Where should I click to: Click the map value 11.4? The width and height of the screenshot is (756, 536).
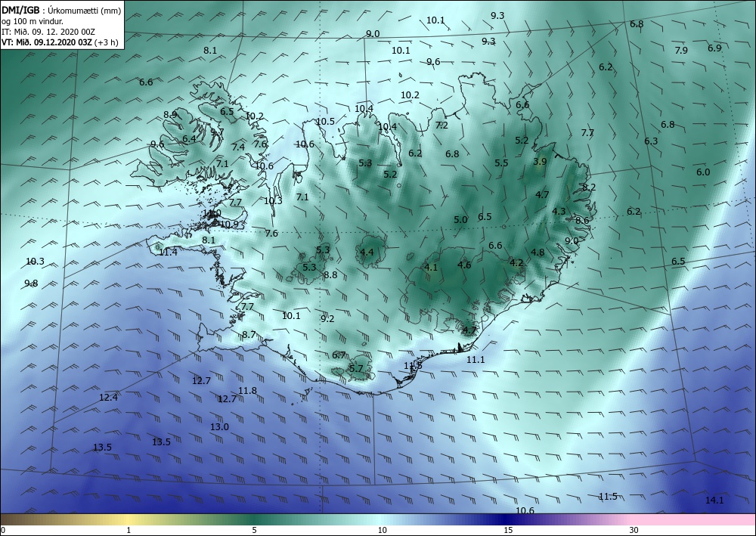[168, 252]
